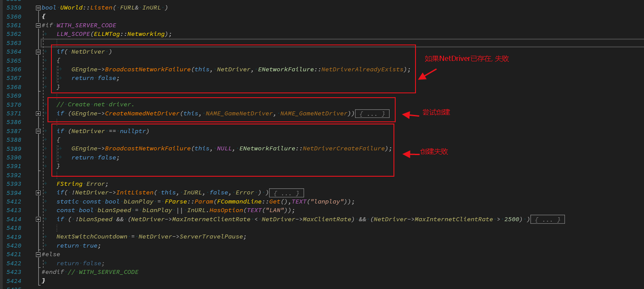
Task: Click line number 5420 to place cursor
Action: coord(14,245)
